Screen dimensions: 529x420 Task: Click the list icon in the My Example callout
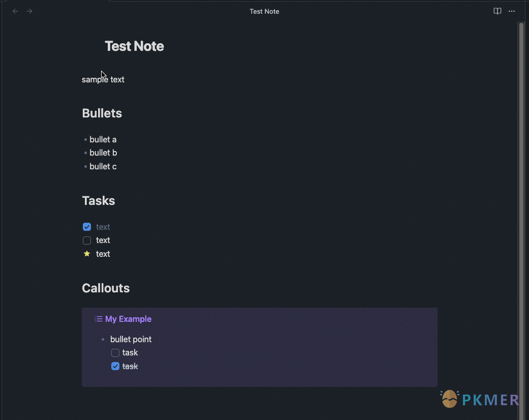(97, 318)
